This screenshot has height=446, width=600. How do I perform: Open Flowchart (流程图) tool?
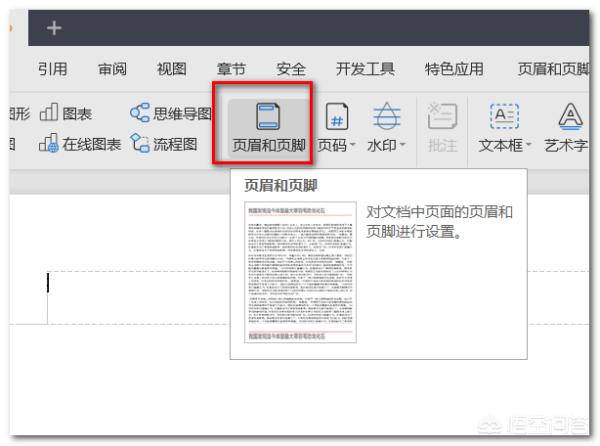pos(164,144)
